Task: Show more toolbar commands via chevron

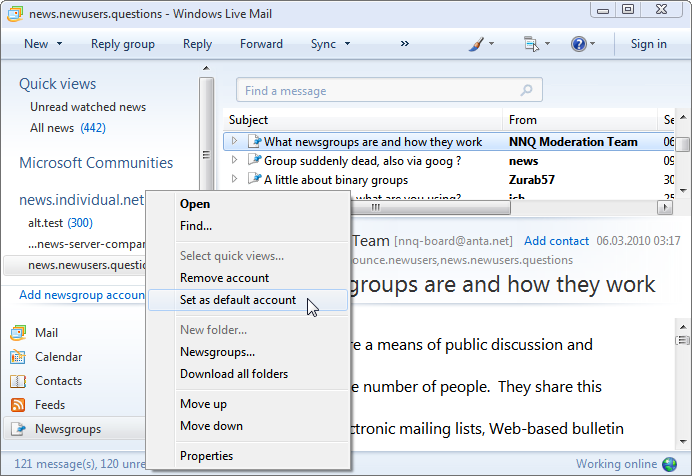Action: click(405, 44)
